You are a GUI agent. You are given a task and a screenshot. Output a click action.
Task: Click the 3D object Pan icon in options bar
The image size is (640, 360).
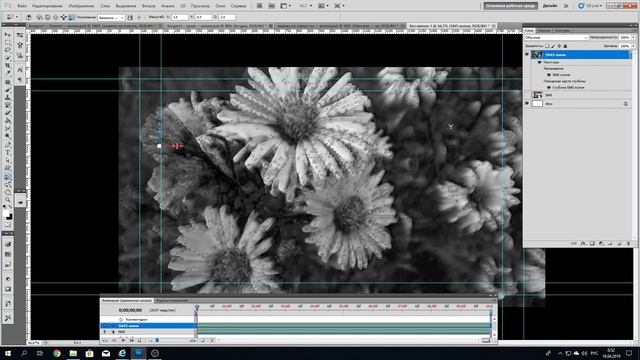tap(56, 18)
